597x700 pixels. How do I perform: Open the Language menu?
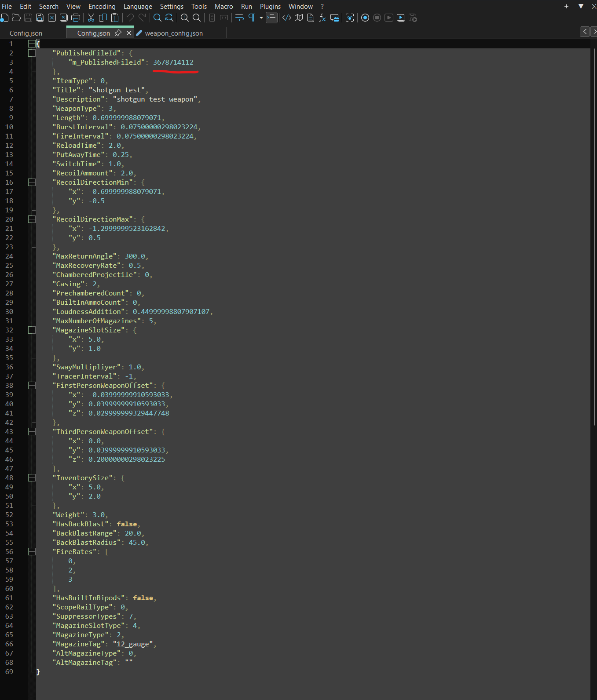click(138, 6)
